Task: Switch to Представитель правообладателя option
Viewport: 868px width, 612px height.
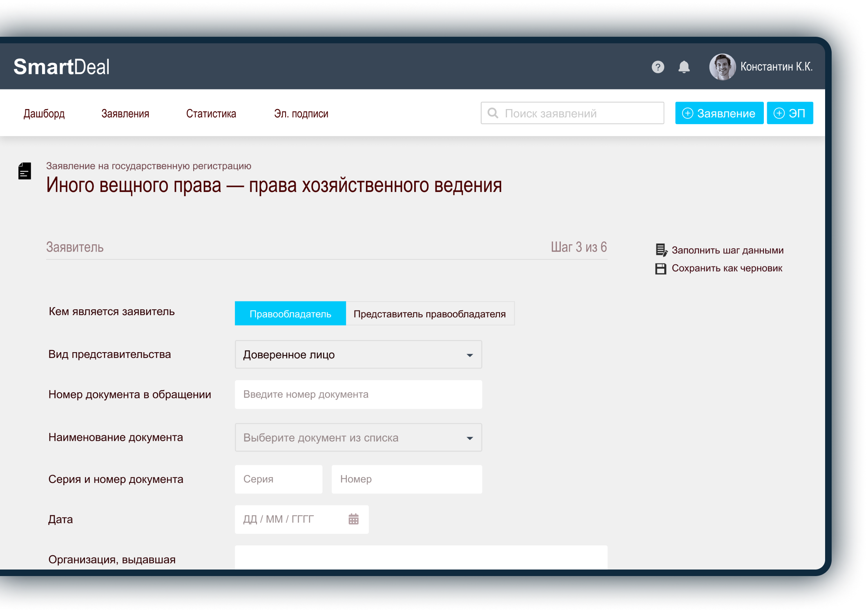Action: (429, 314)
